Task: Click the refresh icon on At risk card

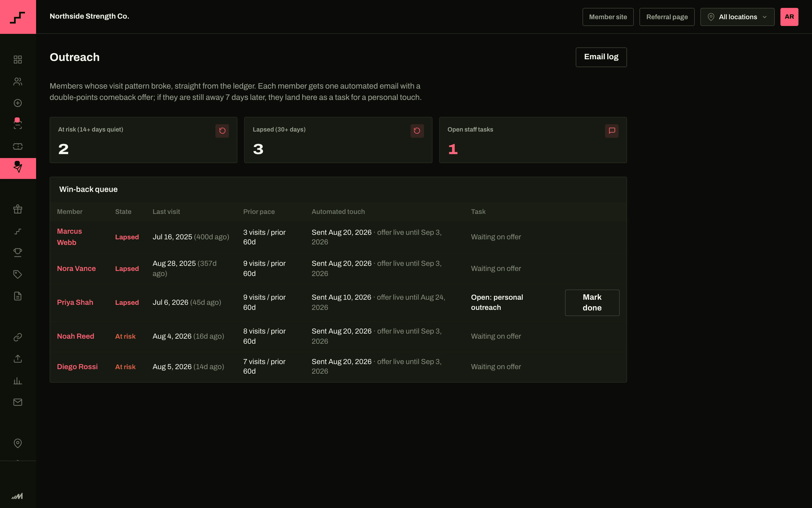Action: coord(222,131)
